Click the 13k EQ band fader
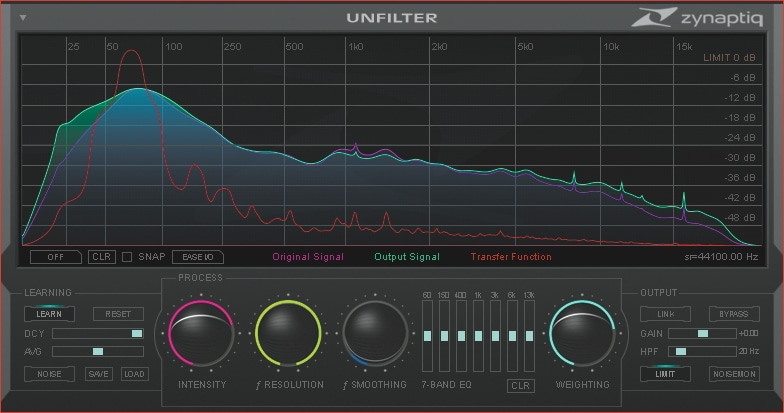This screenshot has width=784, height=413. point(530,336)
